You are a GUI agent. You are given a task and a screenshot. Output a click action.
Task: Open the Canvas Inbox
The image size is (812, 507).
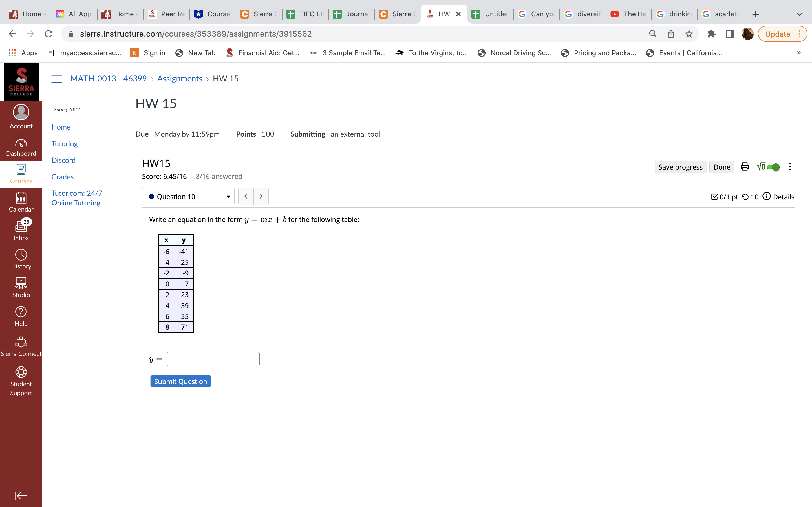point(21,230)
